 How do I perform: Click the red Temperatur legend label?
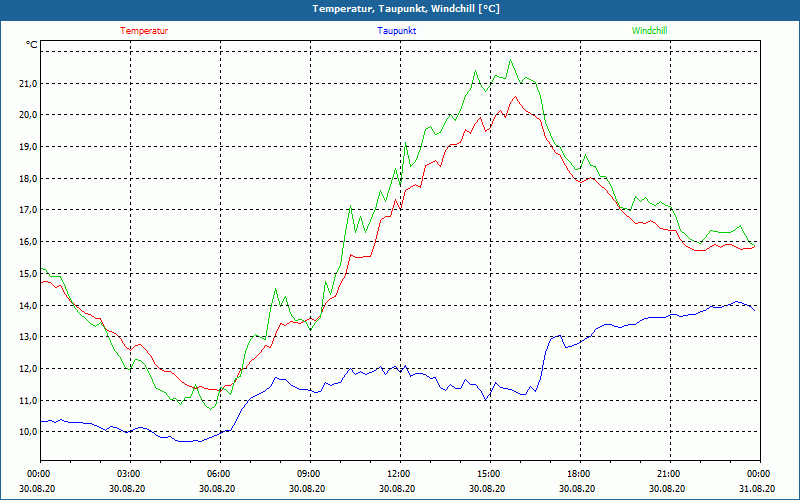pyautogui.click(x=144, y=31)
